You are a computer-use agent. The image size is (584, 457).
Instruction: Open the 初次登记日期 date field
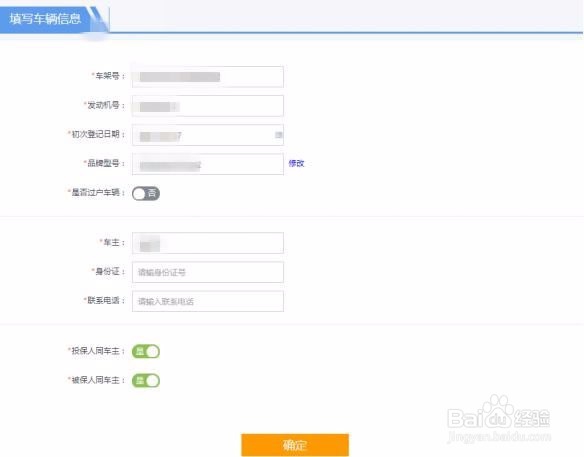[x=208, y=135]
